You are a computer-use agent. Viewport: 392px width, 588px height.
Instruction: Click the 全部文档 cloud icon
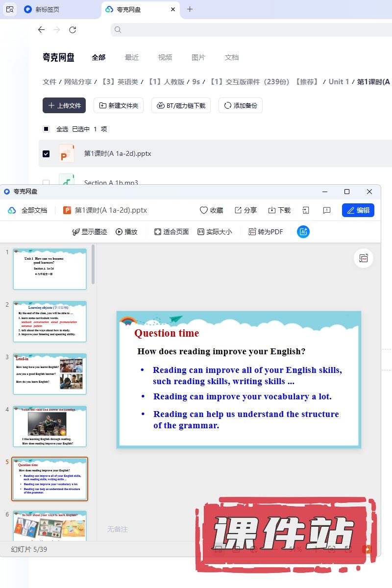click(x=12, y=210)
